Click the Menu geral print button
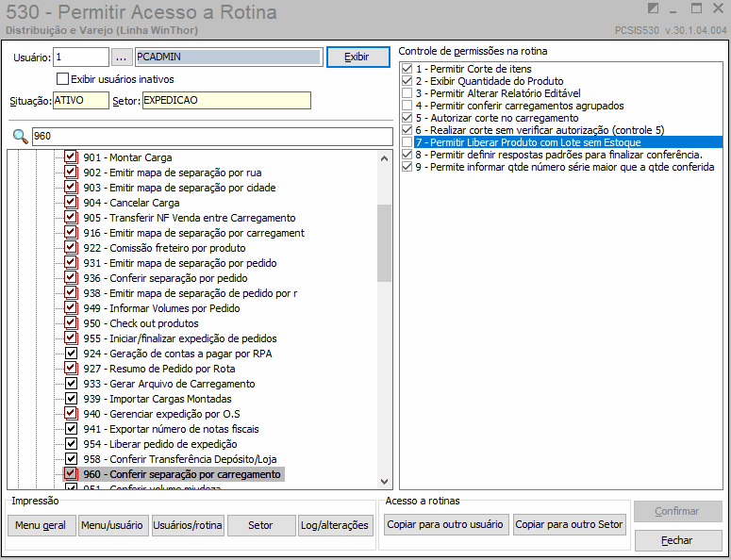 tap(42, 525)
